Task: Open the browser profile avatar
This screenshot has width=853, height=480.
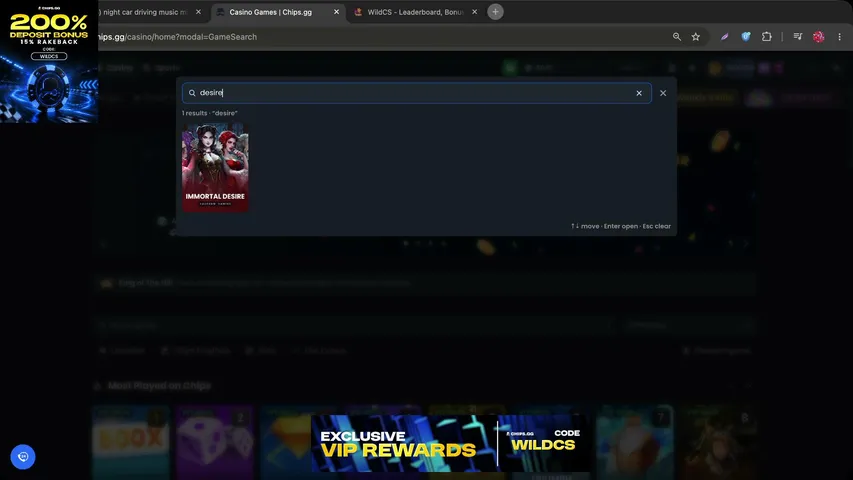Action: coord(818,37)
